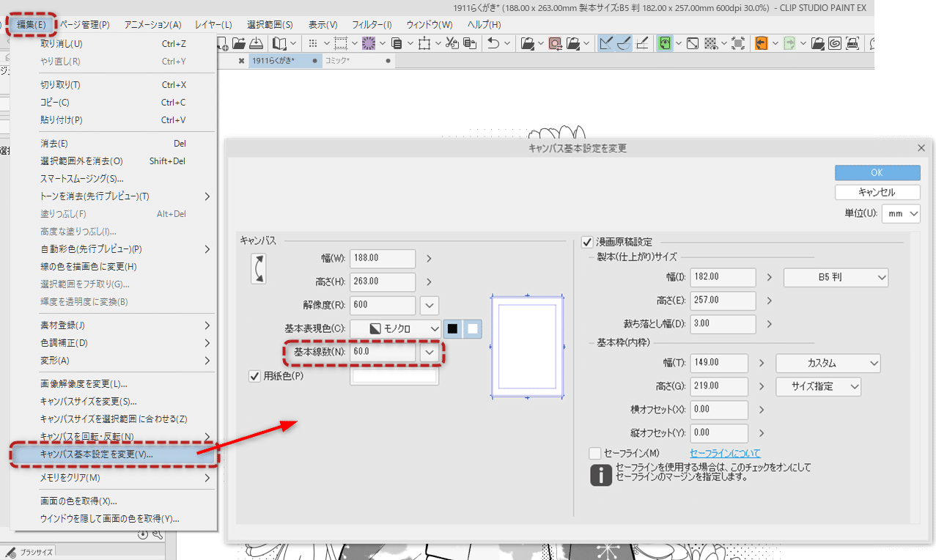Toggle the 漫画原稿設定 checkbox
936x560 pixels.
586,241
